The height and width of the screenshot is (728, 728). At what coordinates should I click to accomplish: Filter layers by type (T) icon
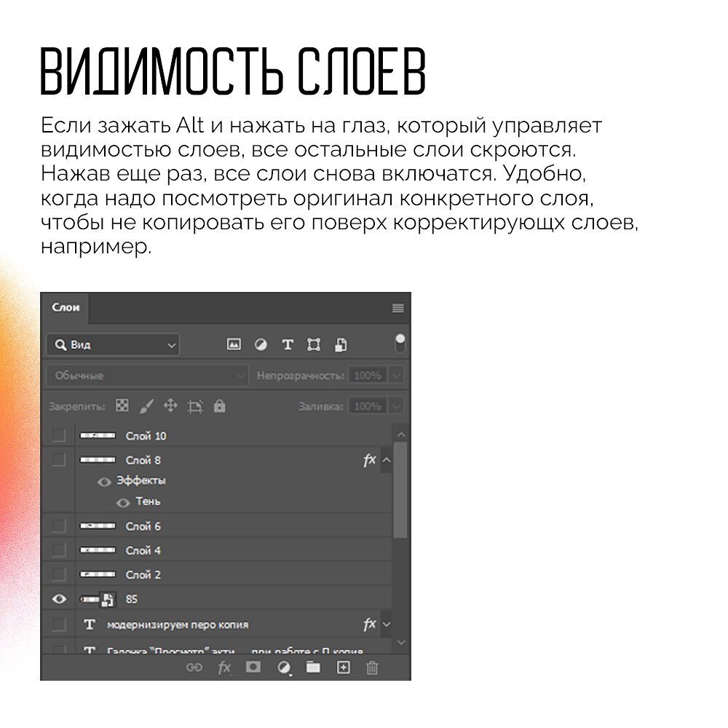(x=288, y=344)
